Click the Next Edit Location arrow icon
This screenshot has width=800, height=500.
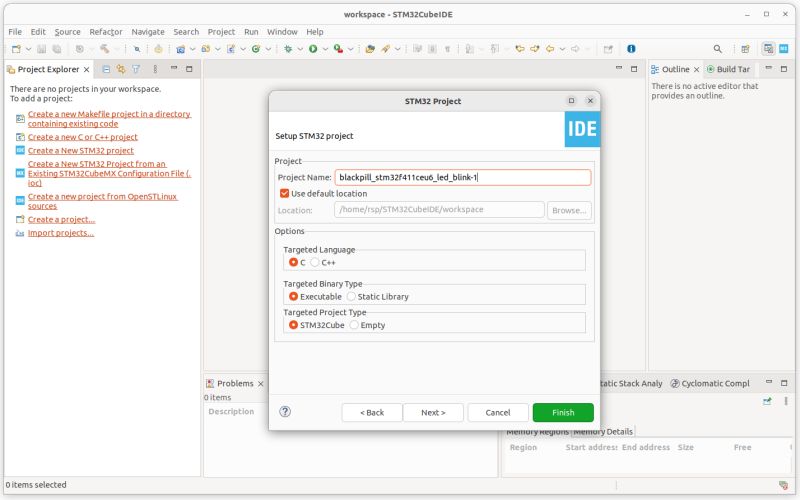[x=535, y=49]
